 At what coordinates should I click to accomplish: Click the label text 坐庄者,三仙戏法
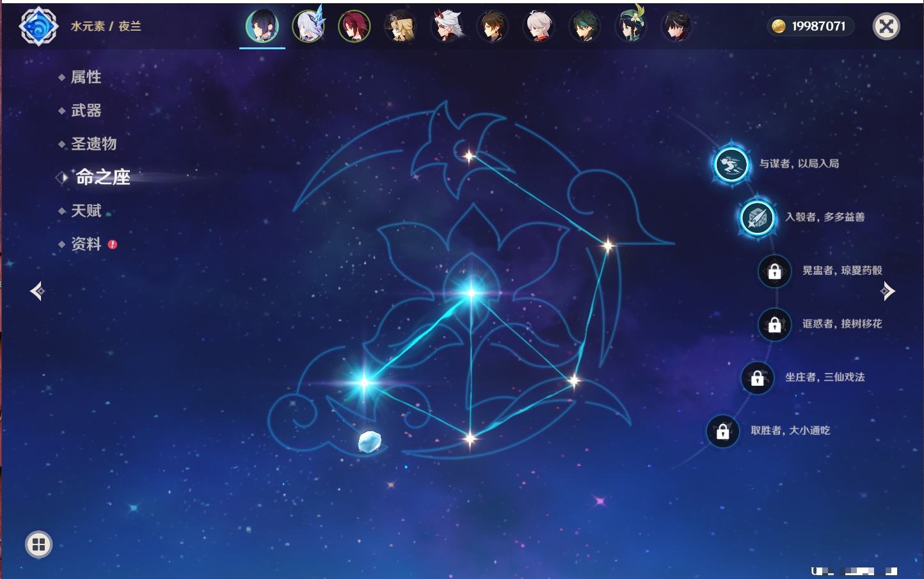click(825, 377)
